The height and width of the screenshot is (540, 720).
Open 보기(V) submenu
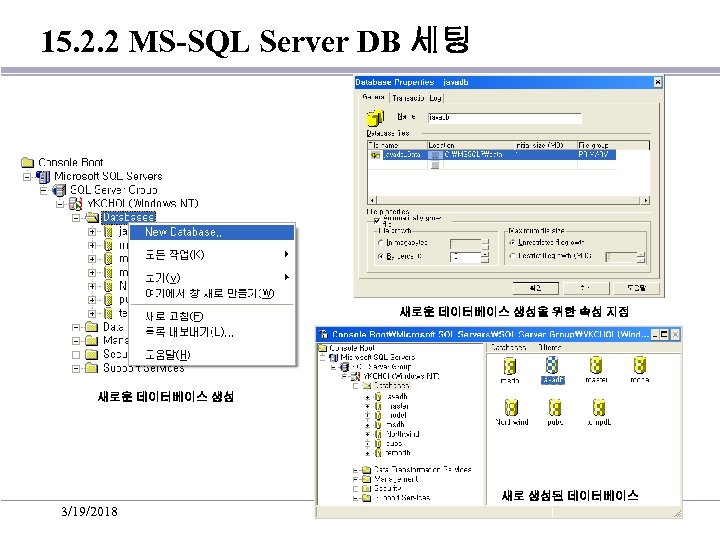pos(212,277)
